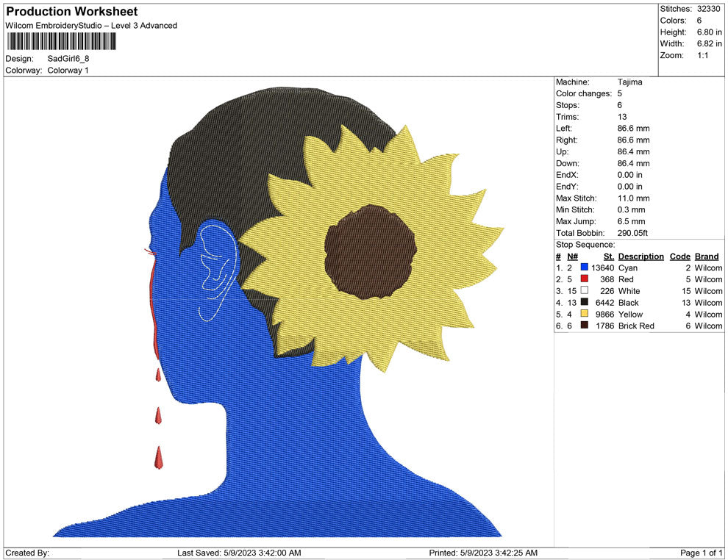Click the 'Color changes:' label

coord(584,94)
